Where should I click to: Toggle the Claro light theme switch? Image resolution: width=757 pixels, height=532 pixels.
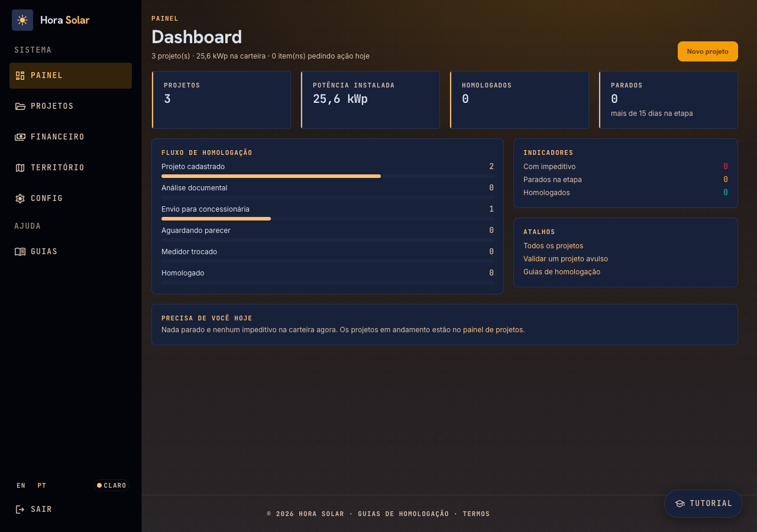pos(112,485)
